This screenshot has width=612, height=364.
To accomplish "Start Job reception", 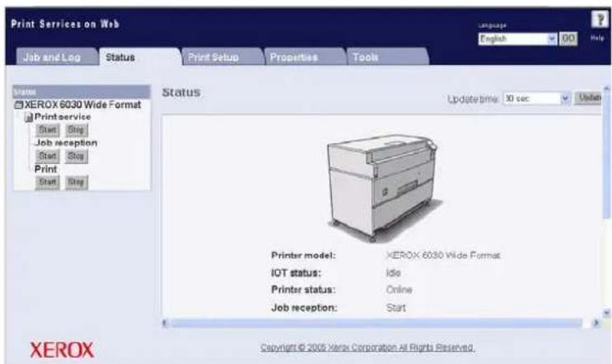I will (48, 156).
